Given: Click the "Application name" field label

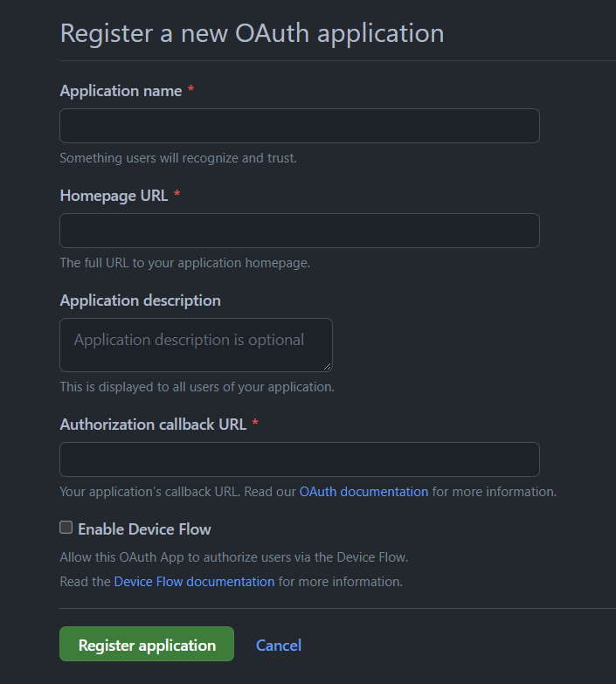Looking at the screenshot, I should click(121, 91).
